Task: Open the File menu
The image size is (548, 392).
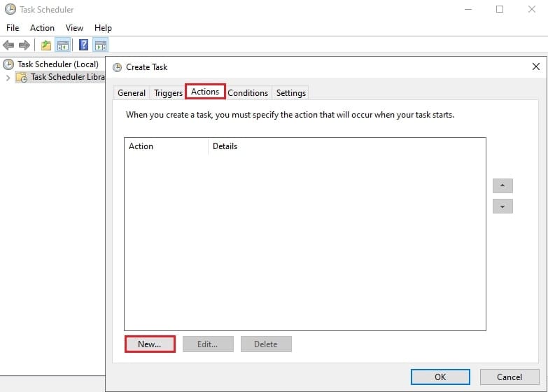Action: (x=13, y=28)
